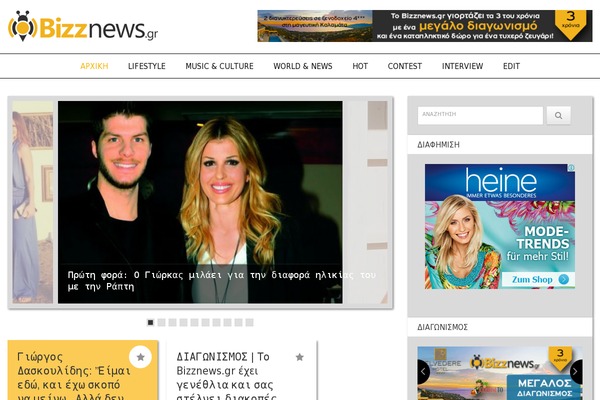This screenshot has height=400, width=600.
Task: Open the ΔΙΑΓΩΝΙΣΜΟΣ Bizznews.gr γενέθλια article
Action: click(227, 377)
